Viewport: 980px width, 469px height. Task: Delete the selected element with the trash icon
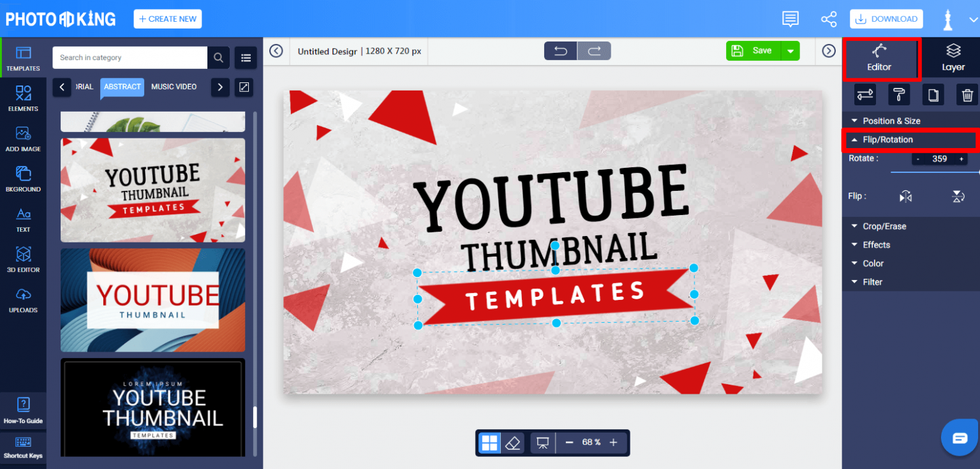click(x=967, y=94)
